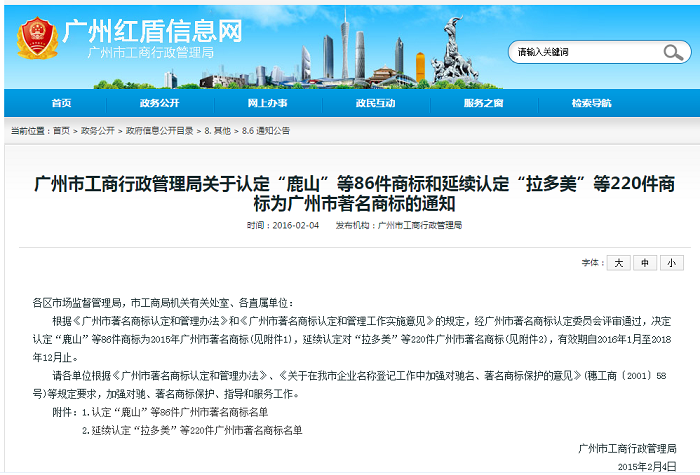Image resolution: width=700 pixels, height=475 pixels.
Task: Click 首页 in the breadcrumb trail
Action: pos(62,131)
